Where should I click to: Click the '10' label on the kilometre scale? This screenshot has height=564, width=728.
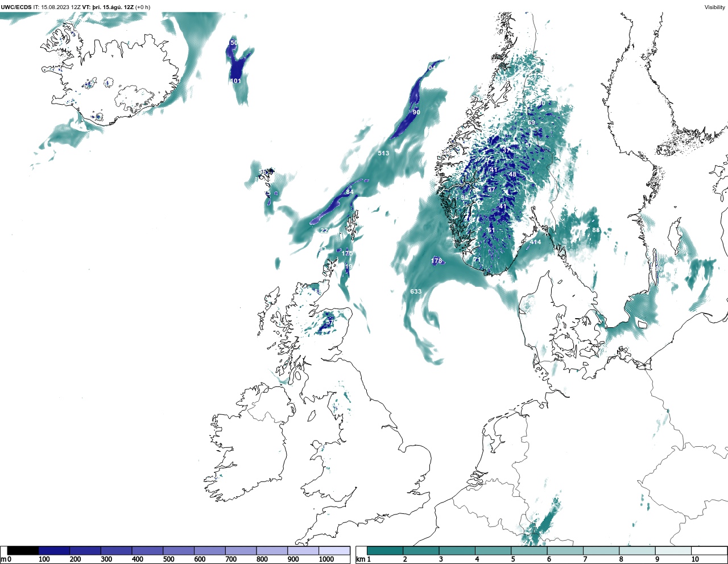pos(695,559)
